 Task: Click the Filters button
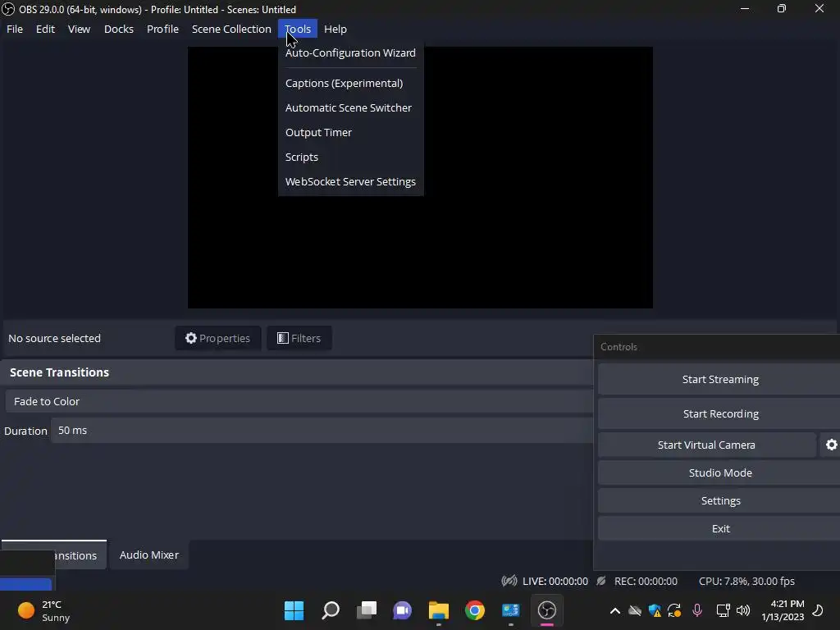299,338
